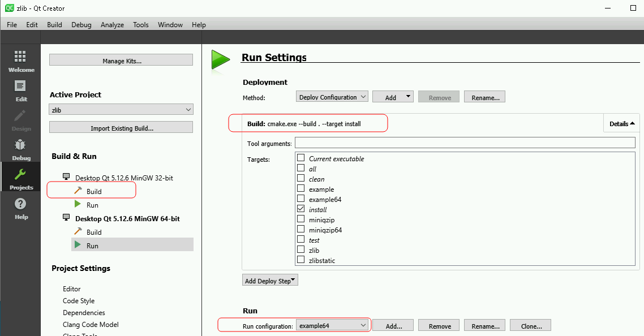Select Desktop Qt 5.12.6 MinGW 64-bit kit

(x=127, y=218)
